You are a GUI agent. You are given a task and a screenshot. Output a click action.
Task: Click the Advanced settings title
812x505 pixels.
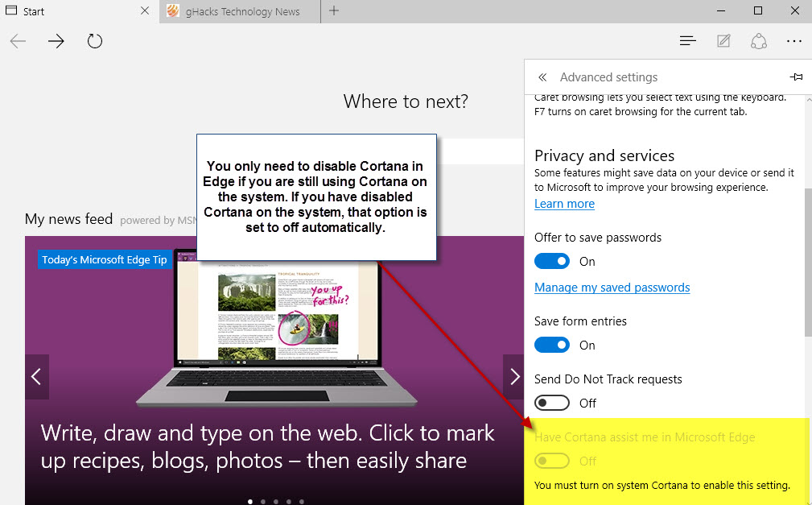click(608, 77)
